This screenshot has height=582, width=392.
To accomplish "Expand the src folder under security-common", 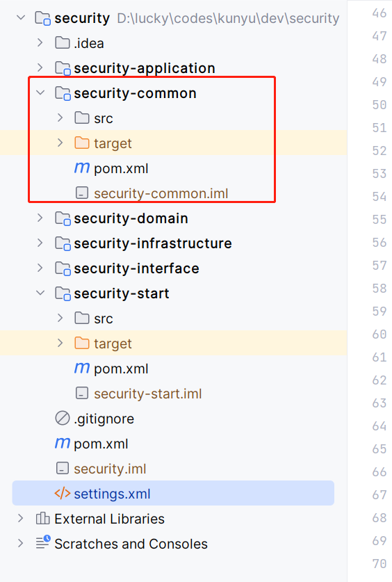I will point(60,118).
